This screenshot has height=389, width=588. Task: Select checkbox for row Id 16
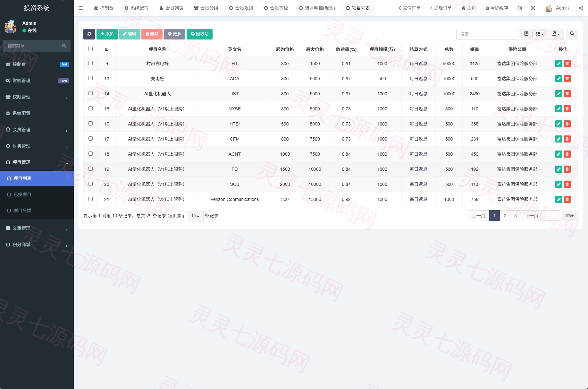pyautogui.click(x=90, y=124)
